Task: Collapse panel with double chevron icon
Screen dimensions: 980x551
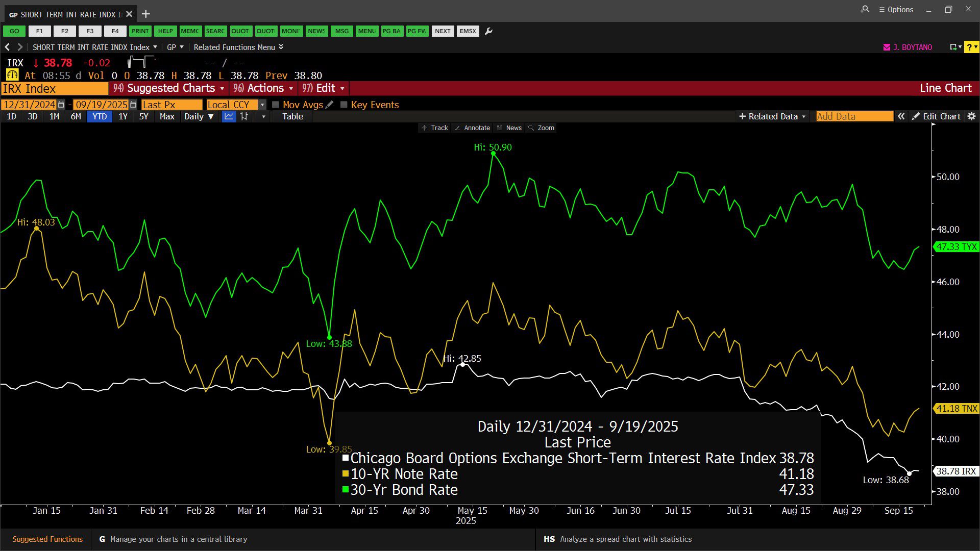Action: point(901,116)
